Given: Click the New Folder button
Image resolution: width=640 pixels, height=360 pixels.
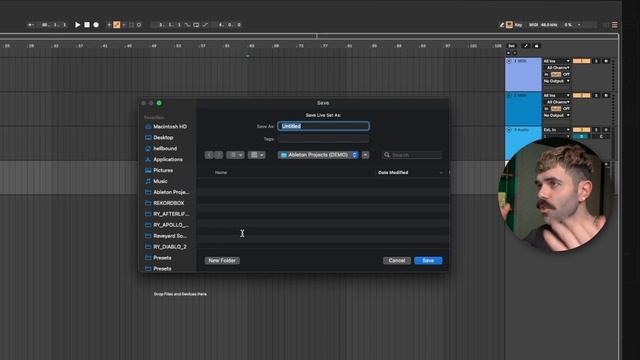Looking at the screenshot, I should [222, 260].
